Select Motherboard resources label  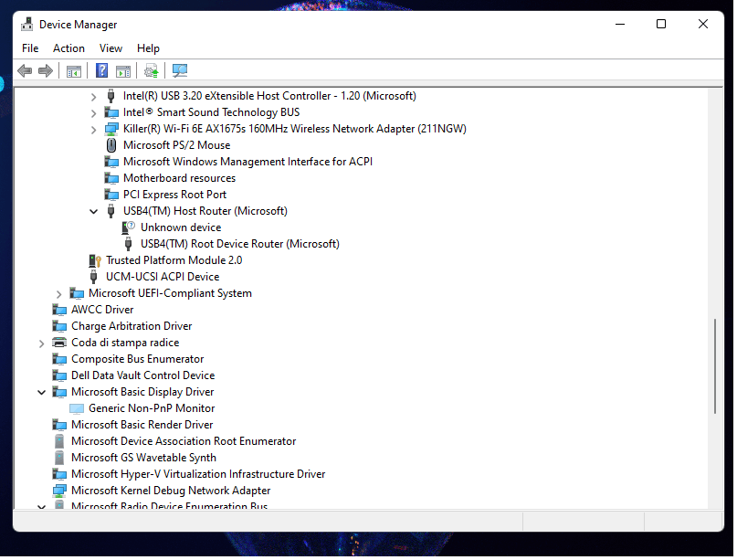click(179, 178)
